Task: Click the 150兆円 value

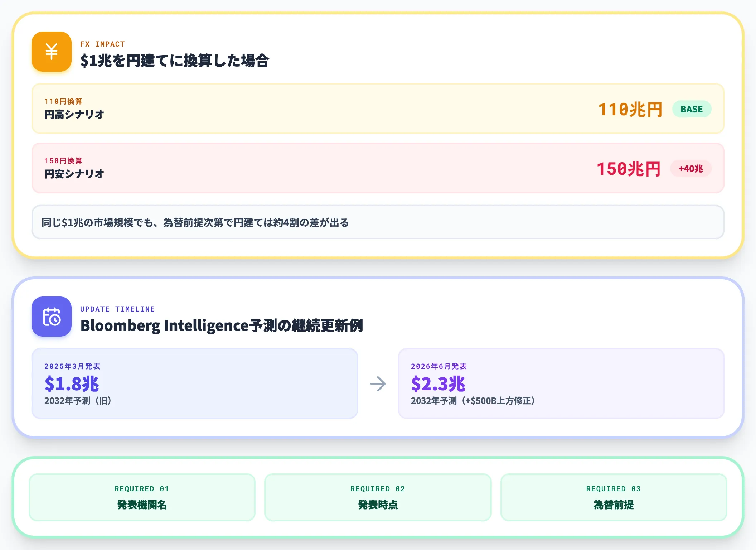Action: point(629,169)
